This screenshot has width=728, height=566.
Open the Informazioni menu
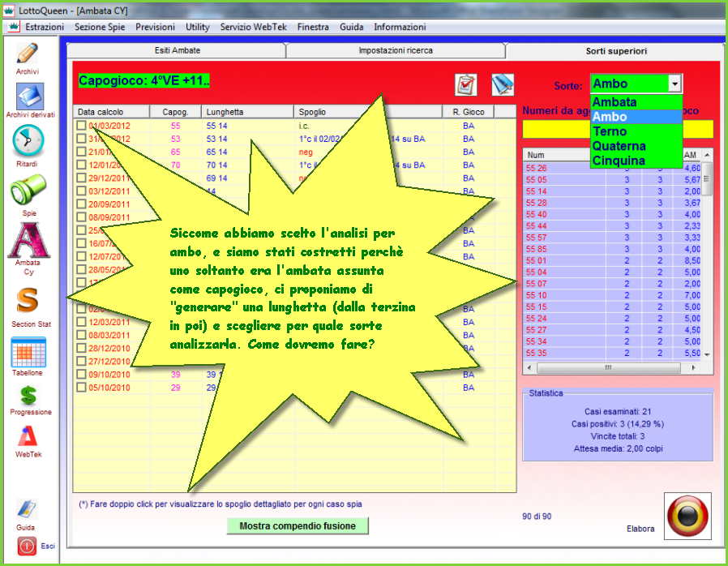tap(400, 27)
